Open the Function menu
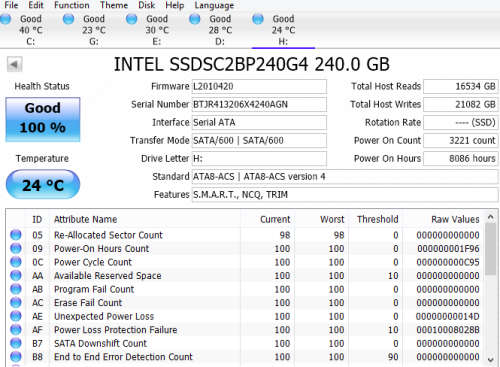 (x=72, y=5)
